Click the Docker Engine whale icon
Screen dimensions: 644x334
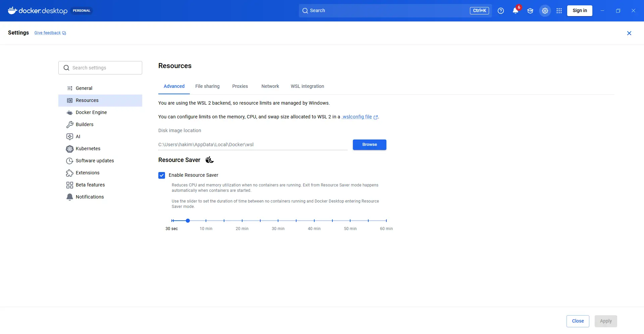[x=70, y=112]
